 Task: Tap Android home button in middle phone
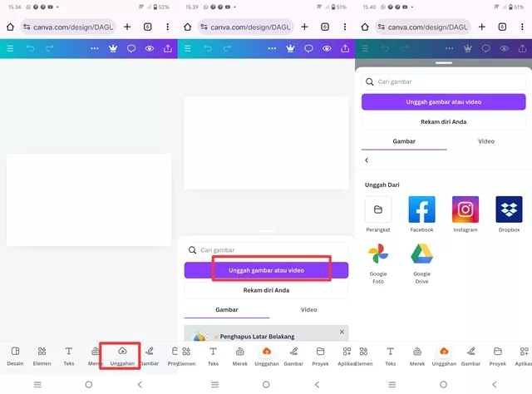tap(266, 385)
